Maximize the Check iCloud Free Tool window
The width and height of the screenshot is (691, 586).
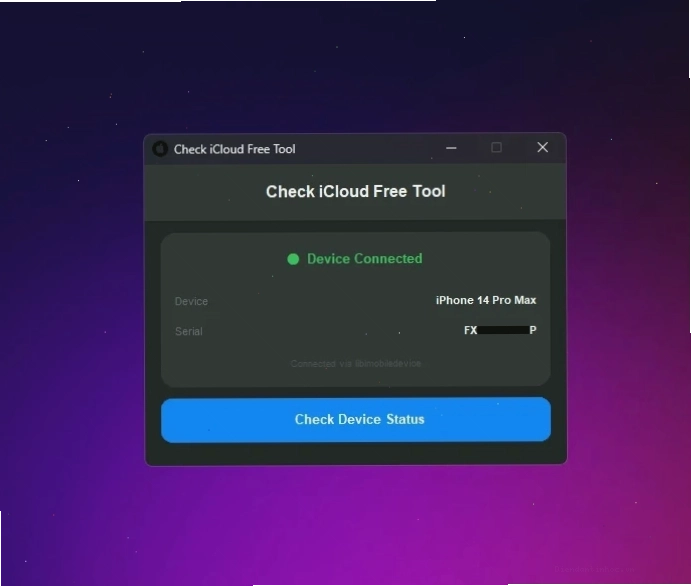pyautogui.click(x=496, y=148)
